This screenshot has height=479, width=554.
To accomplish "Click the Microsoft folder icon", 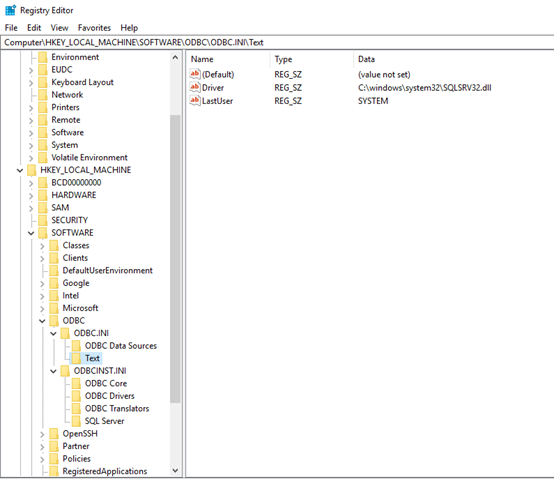I will pyautogui.click(x=54, y=308).
